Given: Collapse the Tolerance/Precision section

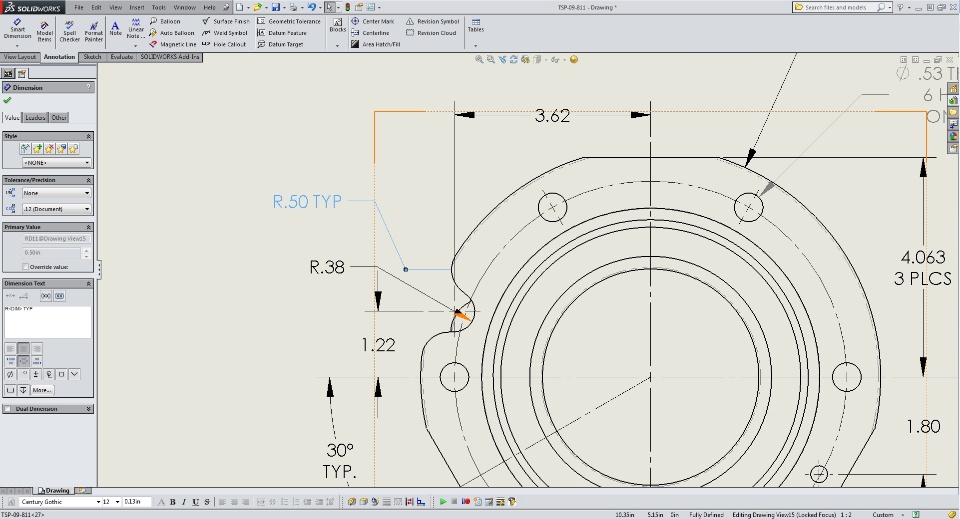Looking at the screenshot, I should (89, 180).
